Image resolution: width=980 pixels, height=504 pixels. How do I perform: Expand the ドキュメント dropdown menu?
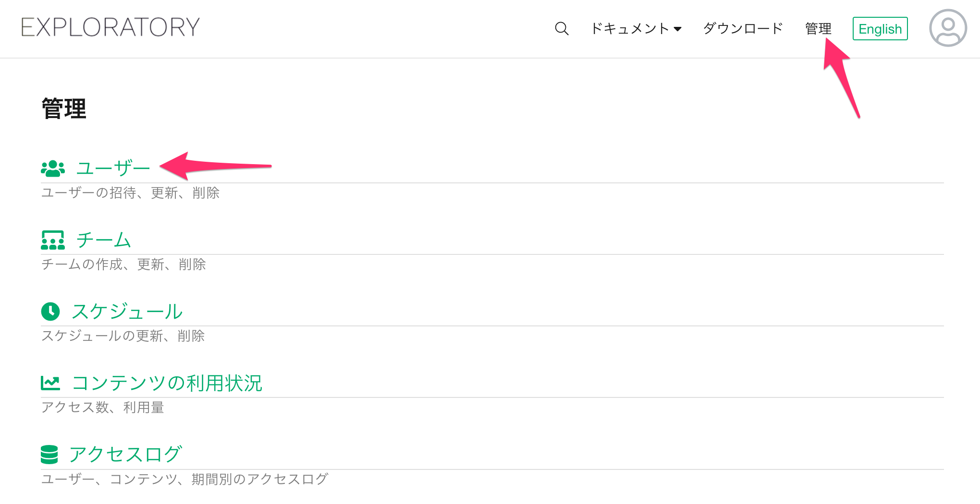coord(636,28)
